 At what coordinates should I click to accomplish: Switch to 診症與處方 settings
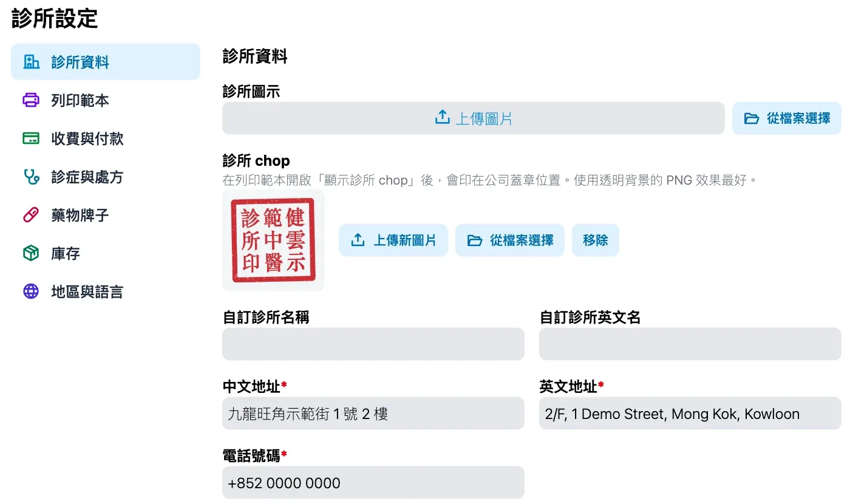coord(106,177)
